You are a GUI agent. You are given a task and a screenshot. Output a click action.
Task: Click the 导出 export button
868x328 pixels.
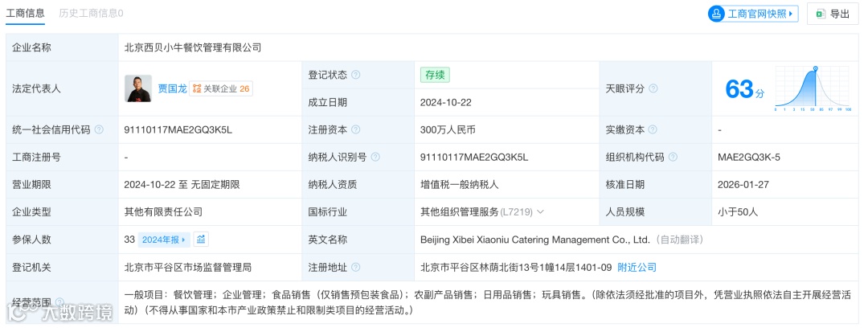click(833, 14)
